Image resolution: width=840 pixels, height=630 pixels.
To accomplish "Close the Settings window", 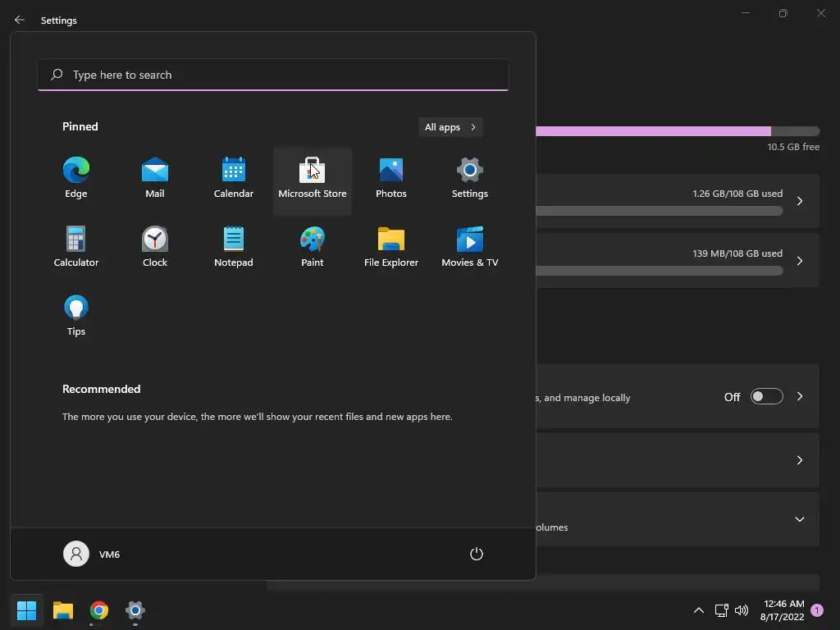I will click(820, 13).
